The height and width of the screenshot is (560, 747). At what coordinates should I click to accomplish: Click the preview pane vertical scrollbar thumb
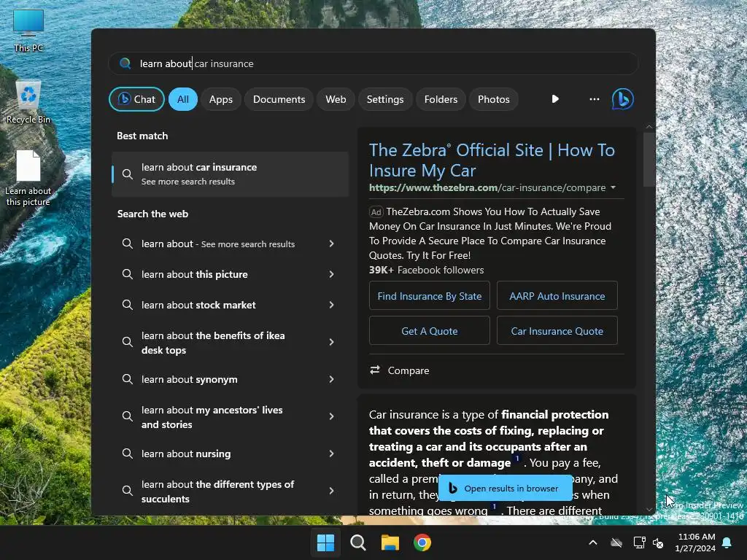pyautogui.click(x=649, y=160)
